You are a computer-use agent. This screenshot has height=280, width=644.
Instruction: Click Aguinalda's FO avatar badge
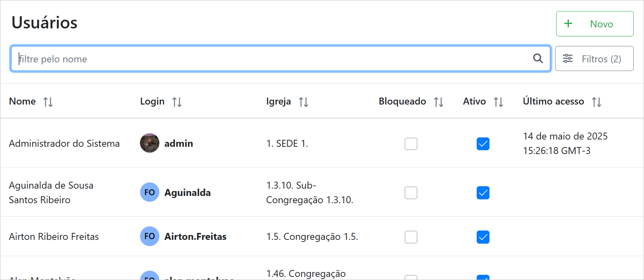coord(149,192)
